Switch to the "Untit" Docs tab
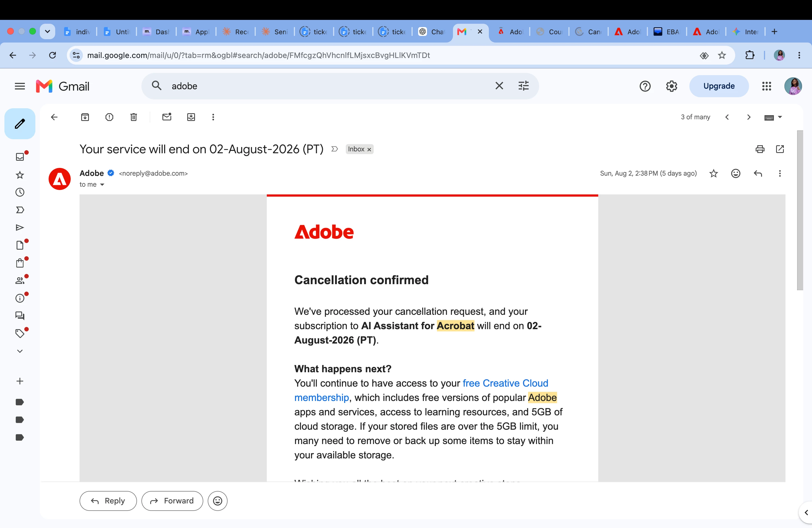Image resolution: width=812 pixels, height=528 pixels. pos(117,32)
